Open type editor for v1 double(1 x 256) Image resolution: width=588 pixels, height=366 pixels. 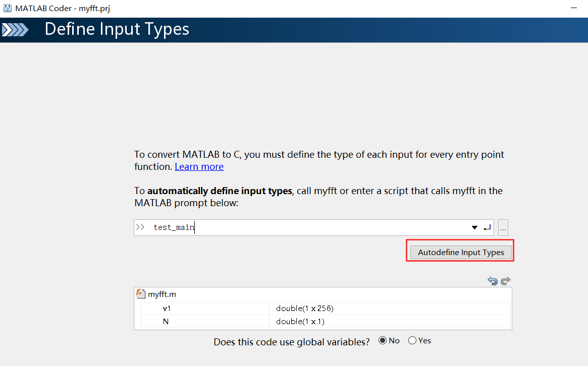[305, 309]
